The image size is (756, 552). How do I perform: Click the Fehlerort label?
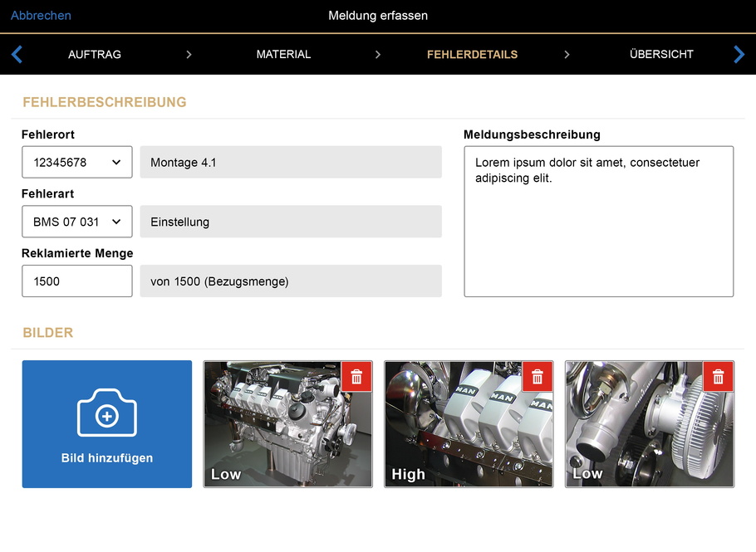[48, 134]
